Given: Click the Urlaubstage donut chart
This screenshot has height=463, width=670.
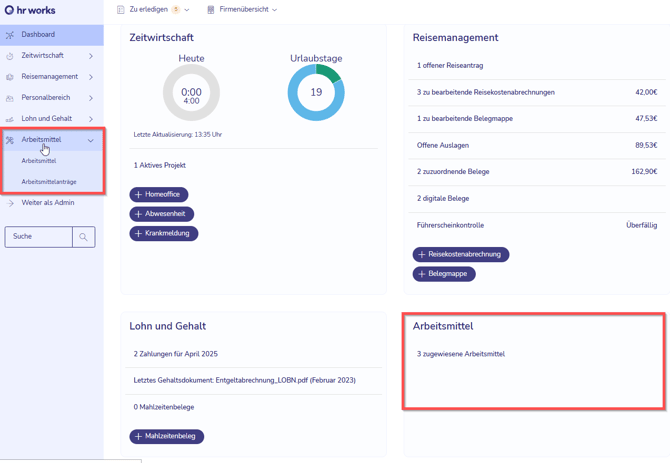Looking at the screenshot, I should (316, 92).
